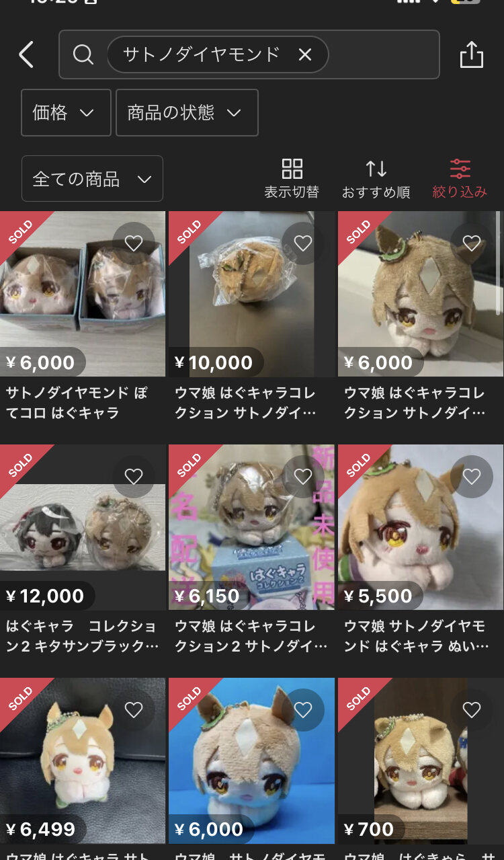Favorite the ¥12,000 listing via heart
The width and height of the screenshot is (504, 860).
tap(134, 477)
